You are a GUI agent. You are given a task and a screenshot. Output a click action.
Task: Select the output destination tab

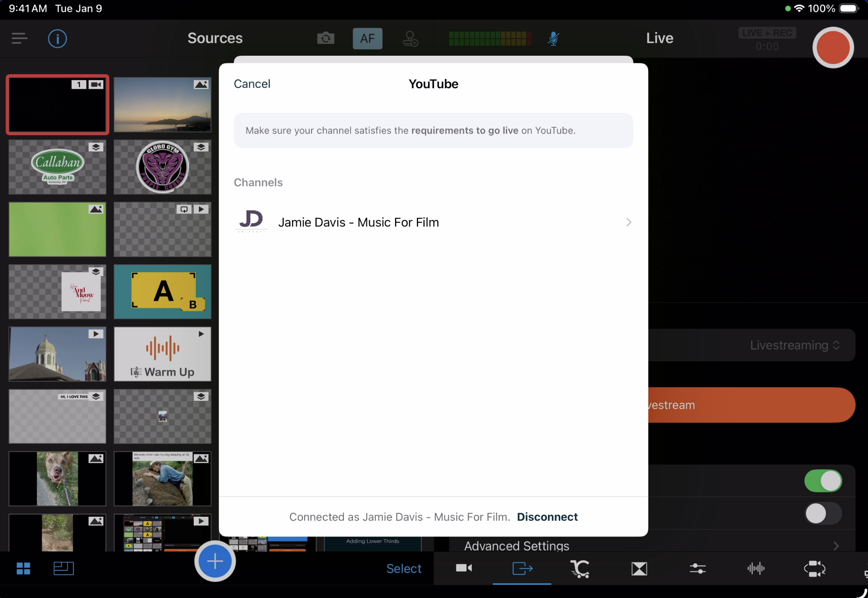522,569
